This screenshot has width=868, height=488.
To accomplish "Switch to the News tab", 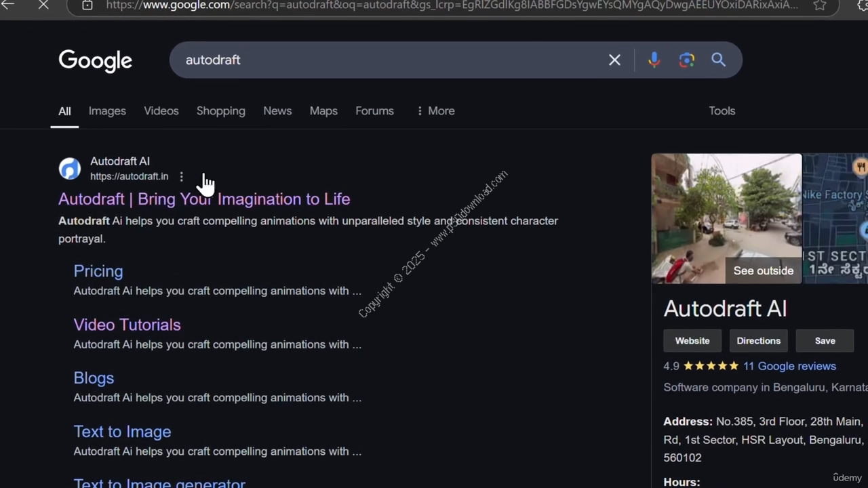I will pyautogui.click(x=277, y=111).
